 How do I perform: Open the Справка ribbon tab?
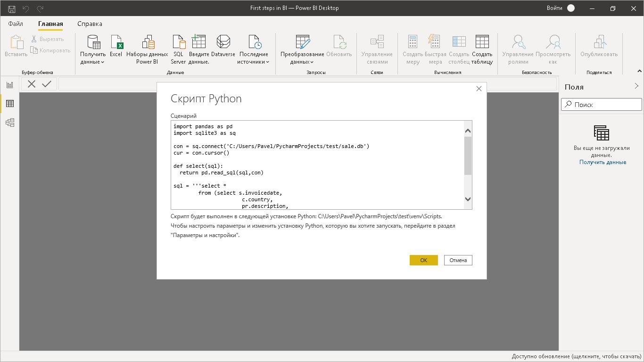[90, 24]
